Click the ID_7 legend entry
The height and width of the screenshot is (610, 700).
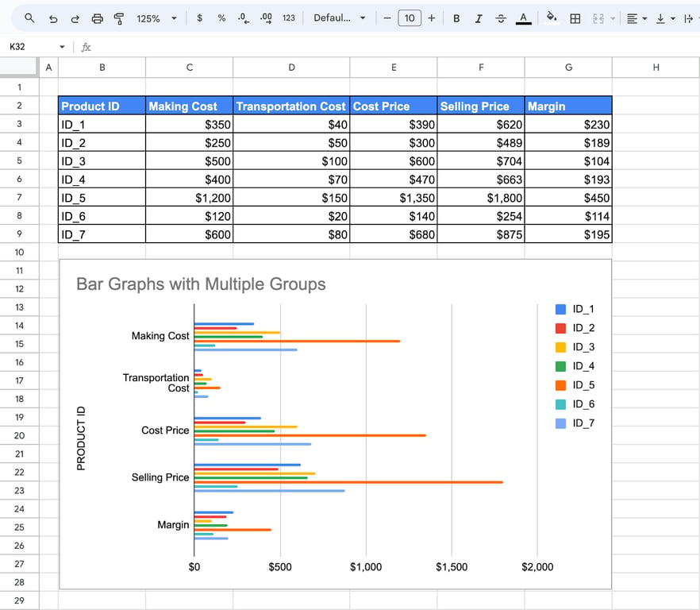pyautogui.click(x=575, y=423)
